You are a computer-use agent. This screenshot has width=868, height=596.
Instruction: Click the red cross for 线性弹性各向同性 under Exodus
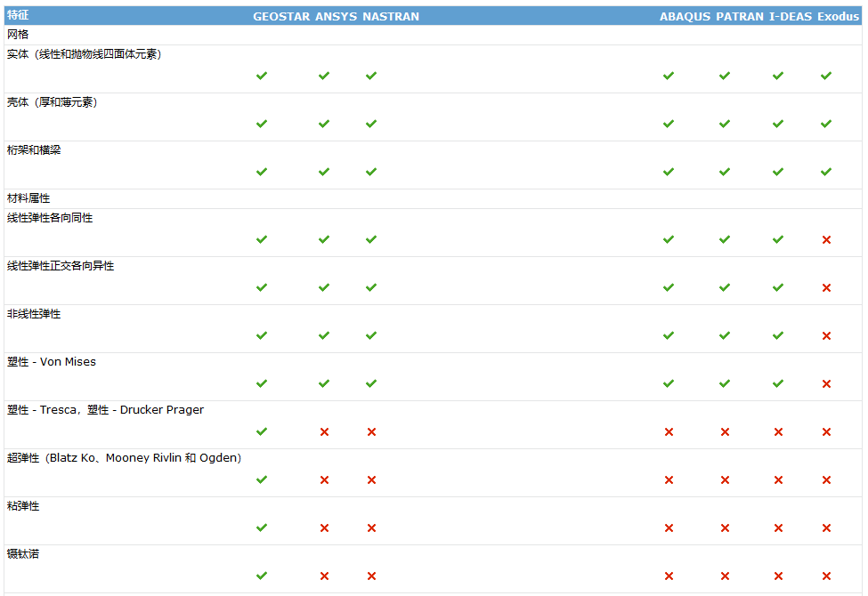coord(826,239)
